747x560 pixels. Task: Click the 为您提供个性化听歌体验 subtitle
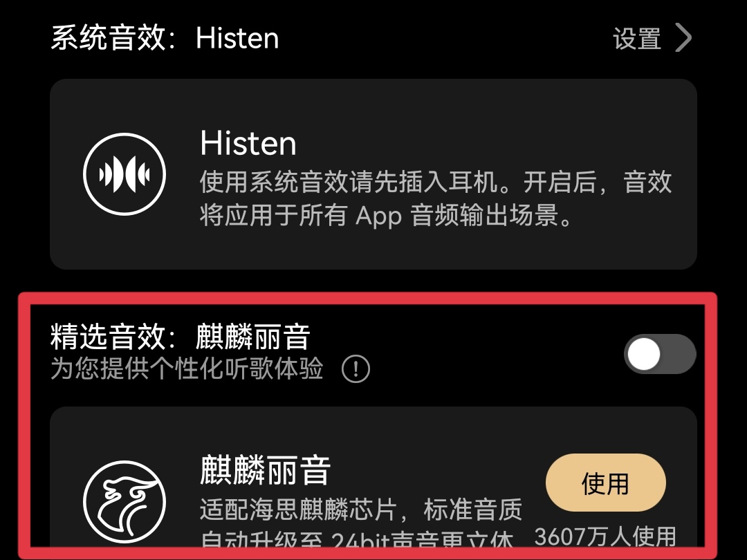point(187,368)
